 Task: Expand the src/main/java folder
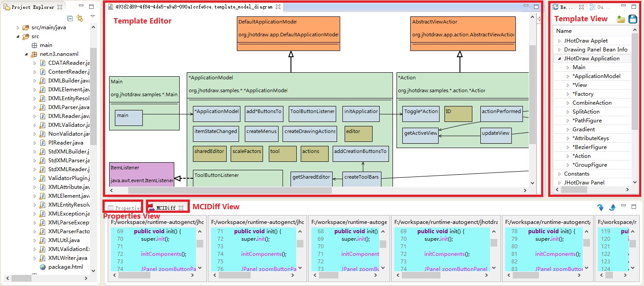click(18, 27)
